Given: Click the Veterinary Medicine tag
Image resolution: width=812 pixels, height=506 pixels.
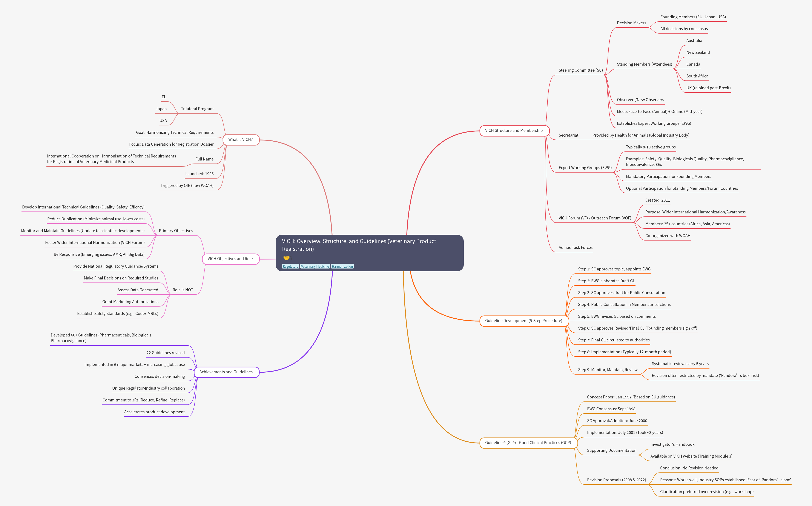Looking at the screenshot, I should (x=315, y=266).
